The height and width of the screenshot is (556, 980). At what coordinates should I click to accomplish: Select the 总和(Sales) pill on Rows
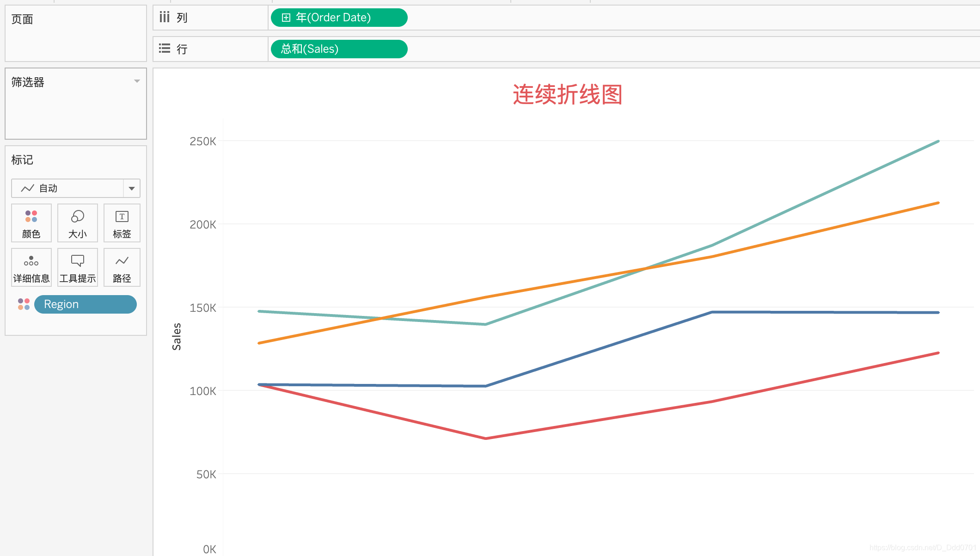pyautogui.click(x=339, y=49)
